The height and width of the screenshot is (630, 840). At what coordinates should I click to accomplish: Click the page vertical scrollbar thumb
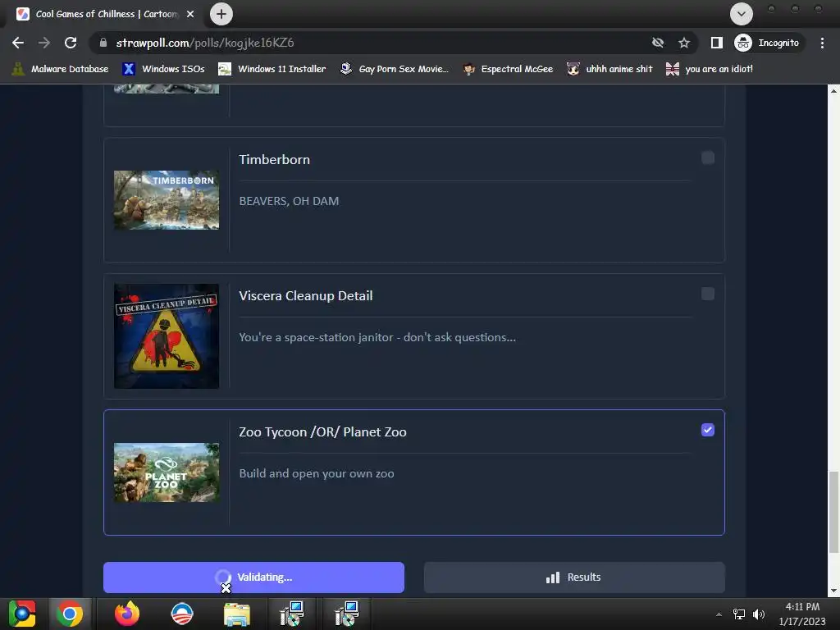[x=833, y=512]
